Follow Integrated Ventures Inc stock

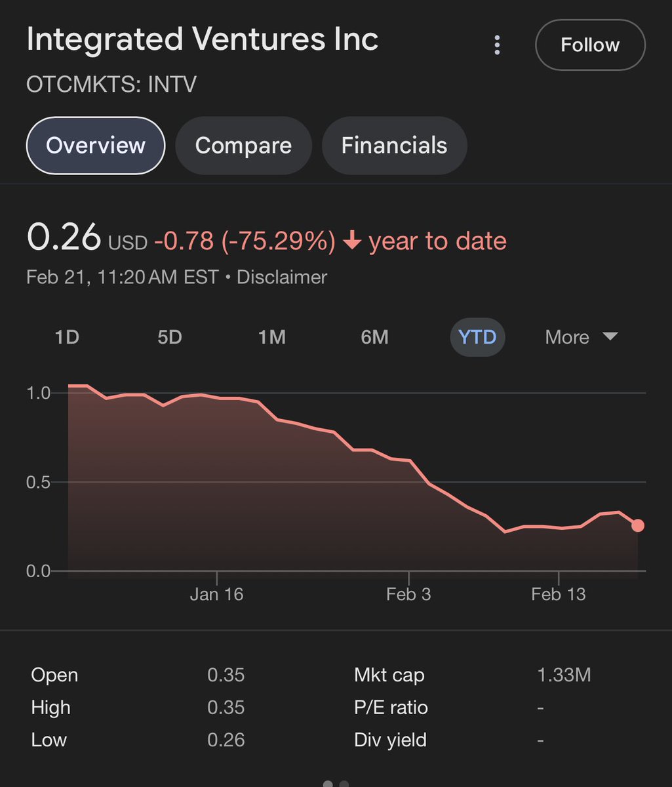[x=590, y=45]
